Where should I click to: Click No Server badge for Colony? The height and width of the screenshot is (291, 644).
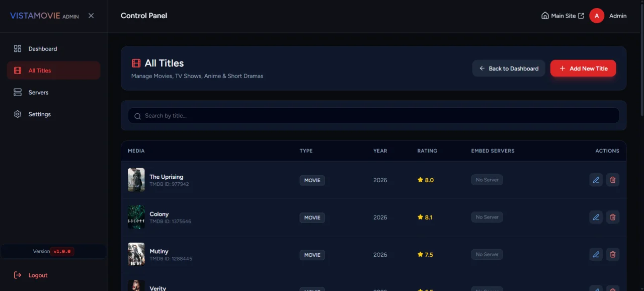coord(487,217)
